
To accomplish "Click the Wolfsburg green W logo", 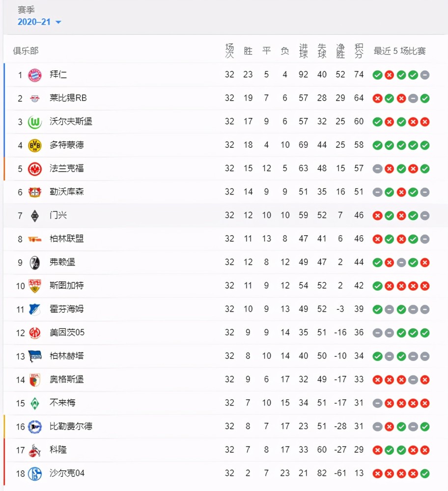I will pos(35,122).
